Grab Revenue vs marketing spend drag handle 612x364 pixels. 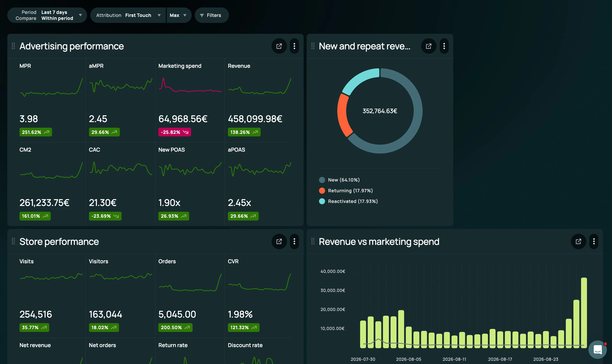[x=313, y=241]
